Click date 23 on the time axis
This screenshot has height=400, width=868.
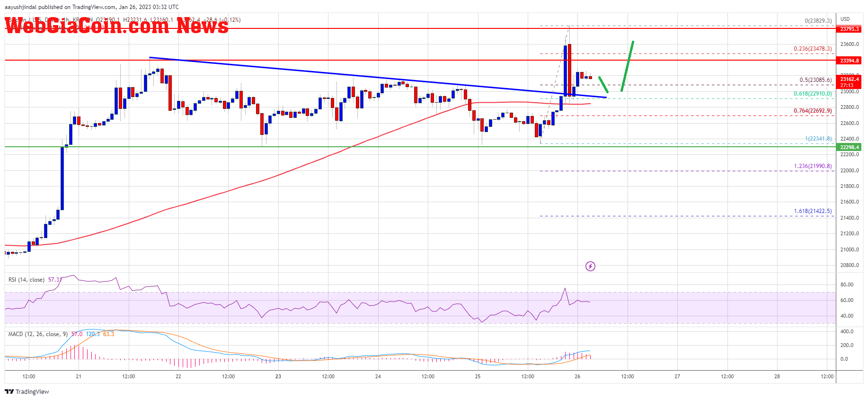coord(278,376)
